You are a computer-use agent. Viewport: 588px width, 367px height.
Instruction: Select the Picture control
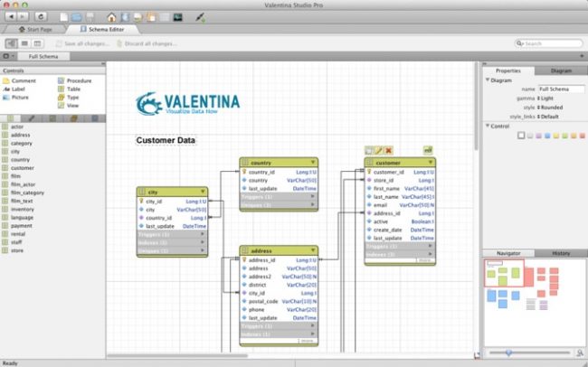[x=15, y=97]
